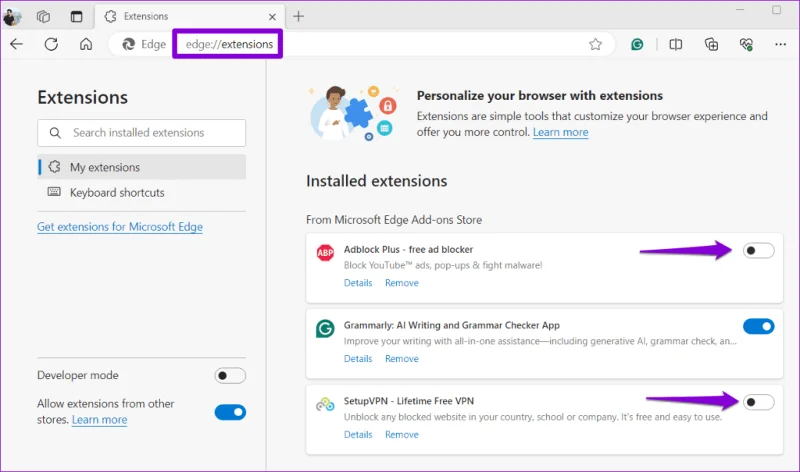Add this page to favorites star icon
Screen dimensions: 800x472
click(x=595, y=44)
